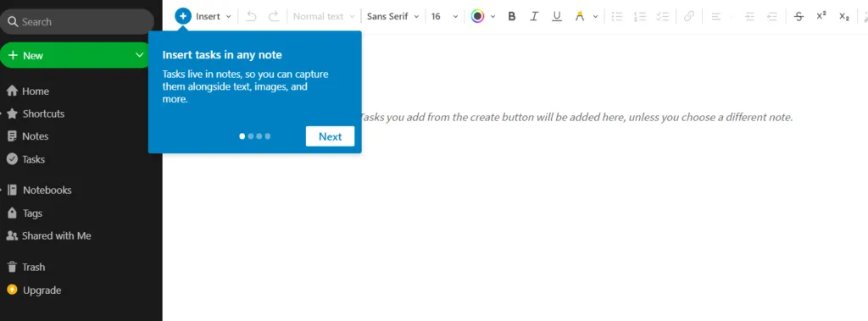Click the Tags label icon

[x=12, y=213]
